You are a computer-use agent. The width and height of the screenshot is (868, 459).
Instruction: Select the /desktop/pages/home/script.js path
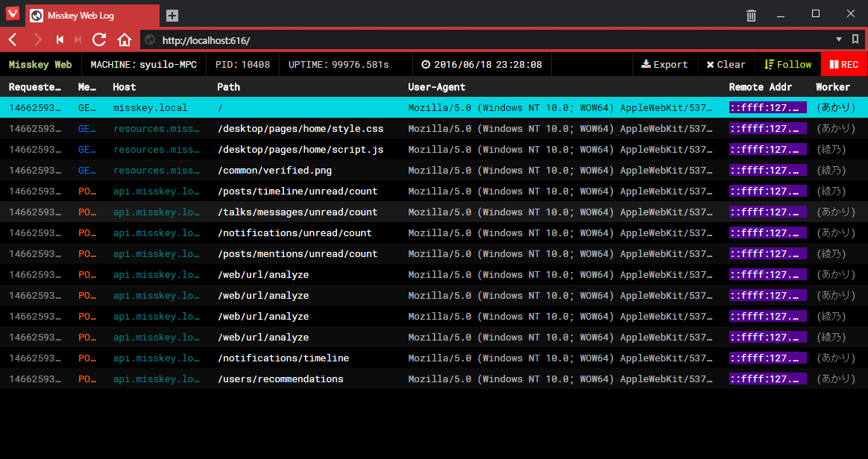pos(301,149)
